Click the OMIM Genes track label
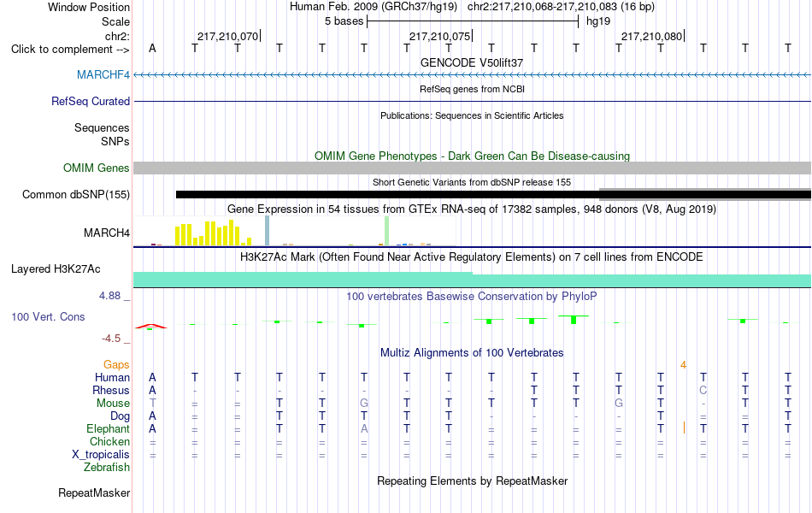Image resolution: width=812 pixels, height=513 pixels. [x=96, y=168]
